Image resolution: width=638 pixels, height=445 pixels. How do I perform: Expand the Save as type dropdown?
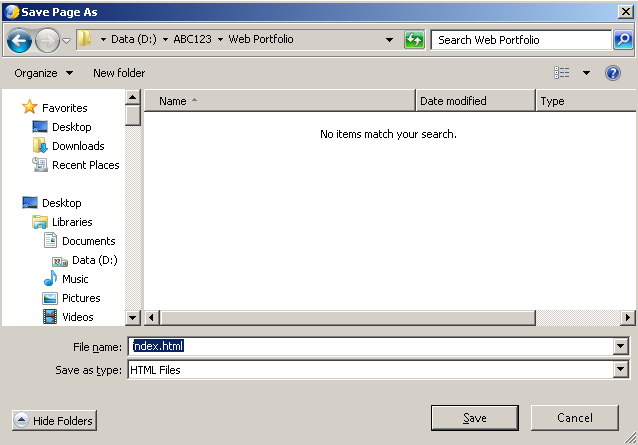(621, 370)
